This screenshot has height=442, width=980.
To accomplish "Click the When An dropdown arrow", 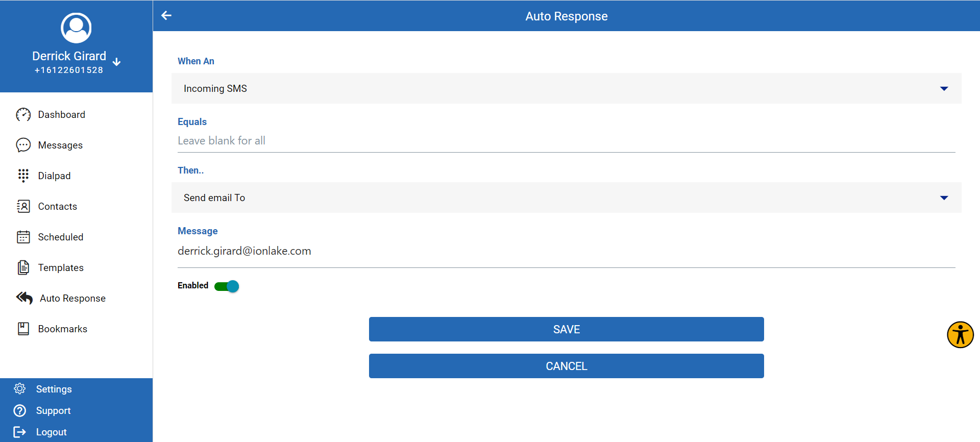I will pyautogui.click(x=944, y=89).
